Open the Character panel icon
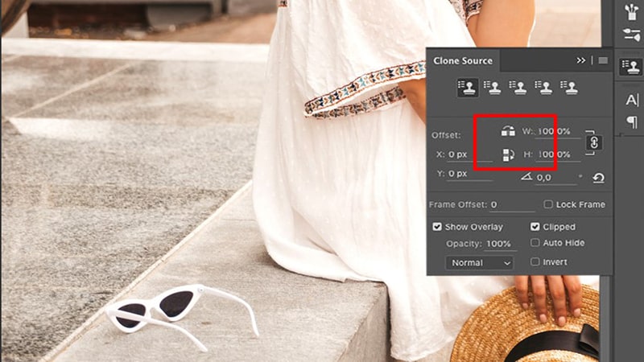The width and height of the screenshot is (644, 362). 631,99
